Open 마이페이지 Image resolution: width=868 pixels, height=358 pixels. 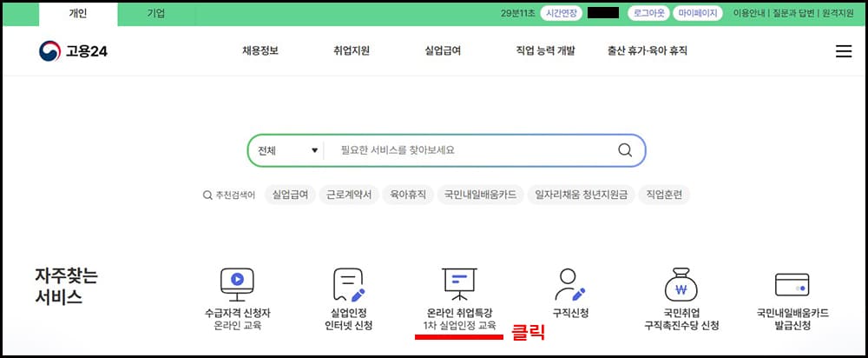click(698, 13)
